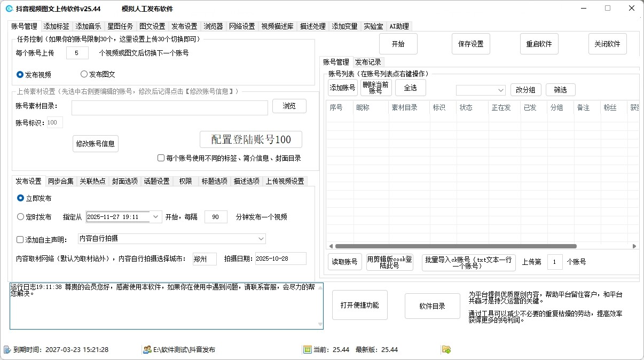This screenshot has width=644, height=360.
Task: Click 保存设置 button
Action: (470, 44)
